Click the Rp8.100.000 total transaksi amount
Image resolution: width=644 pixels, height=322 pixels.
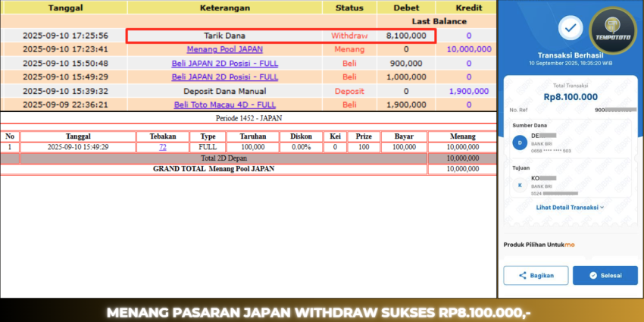(571, 97)
